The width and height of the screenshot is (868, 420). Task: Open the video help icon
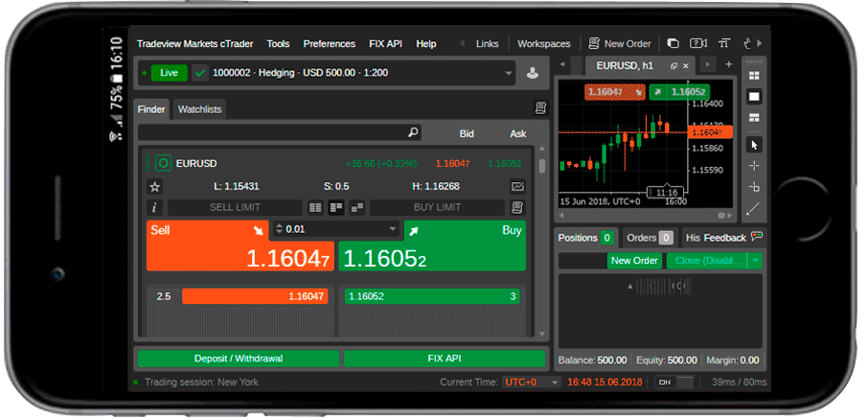coord(698,43)
